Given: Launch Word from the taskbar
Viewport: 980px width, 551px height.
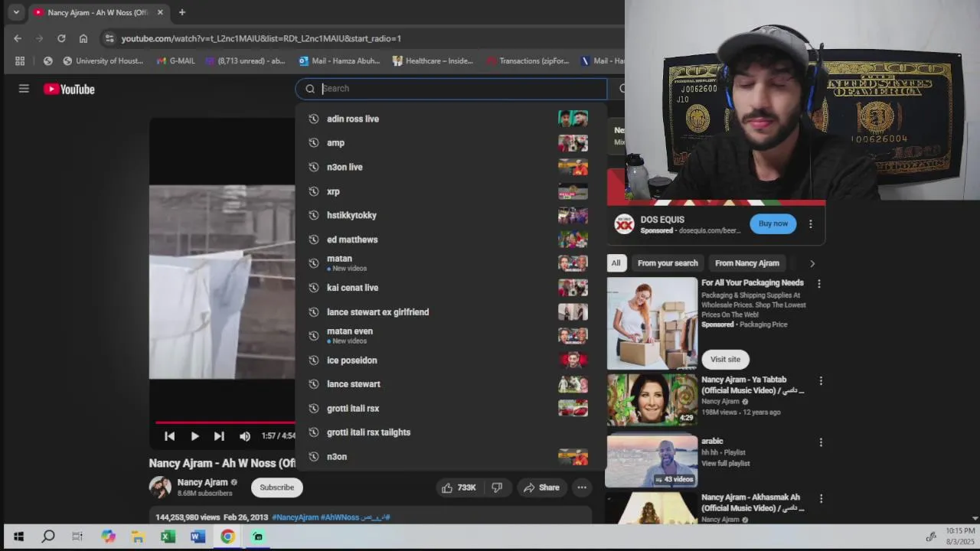Looking at the screenshot, I should click(x=198, y=536).
